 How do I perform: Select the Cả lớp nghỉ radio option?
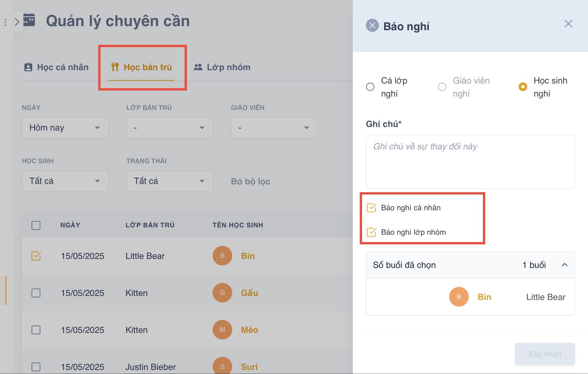tap(370, 87)
